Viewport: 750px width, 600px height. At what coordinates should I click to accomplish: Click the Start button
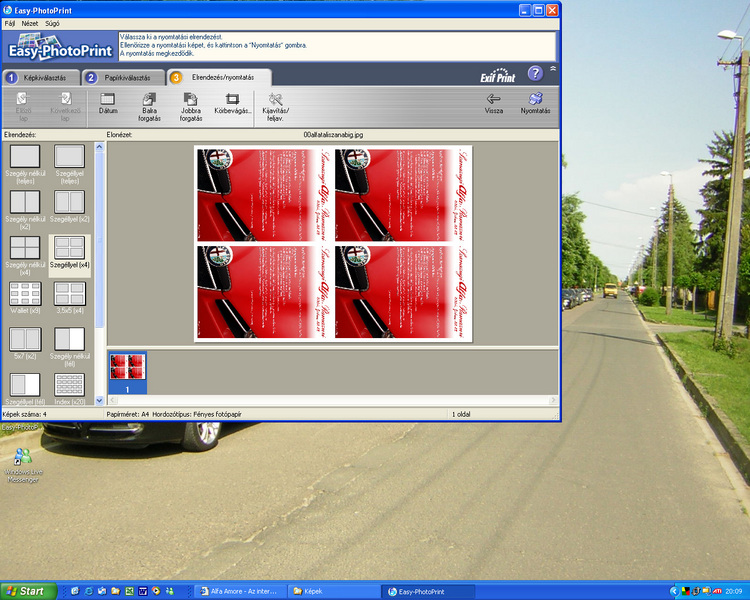coord(29,591)
